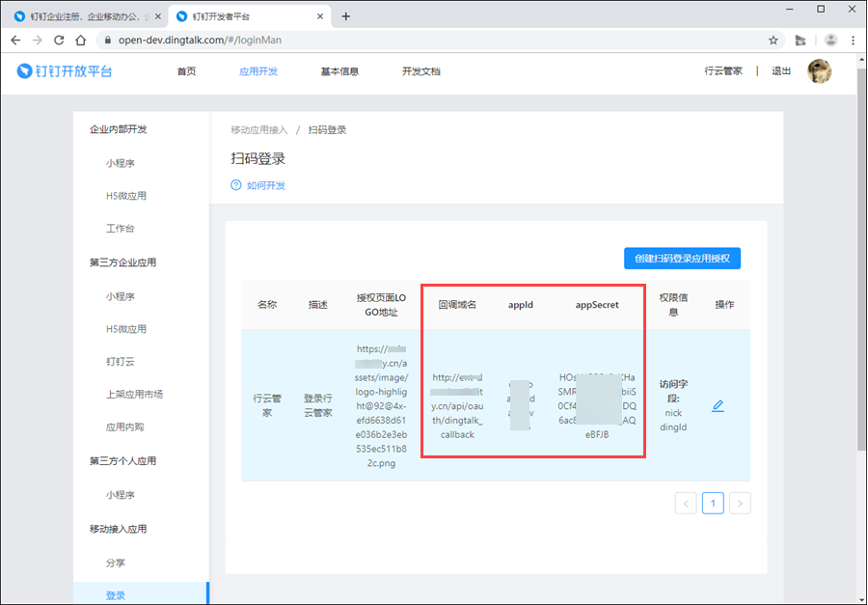Open the 开发文档 navigation item
Viewport: 868px width, 605px height.
tap(421, 71)
